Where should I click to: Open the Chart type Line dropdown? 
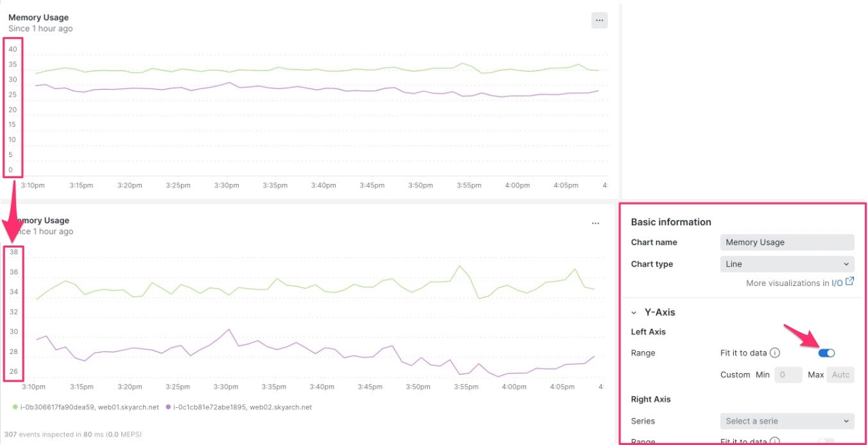(x=787, y=264)
